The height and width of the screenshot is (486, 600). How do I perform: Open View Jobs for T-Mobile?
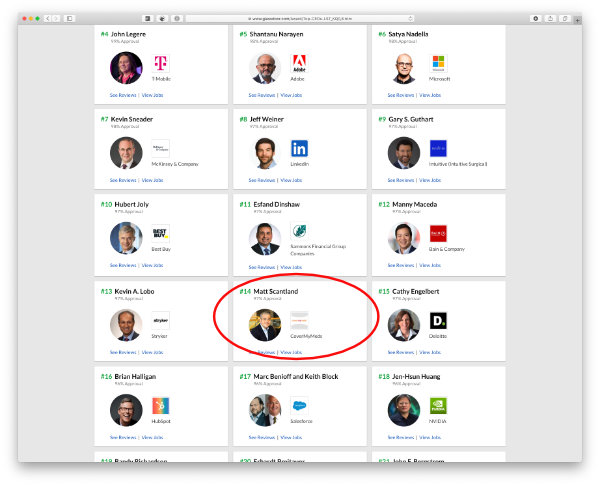[152, 95]
